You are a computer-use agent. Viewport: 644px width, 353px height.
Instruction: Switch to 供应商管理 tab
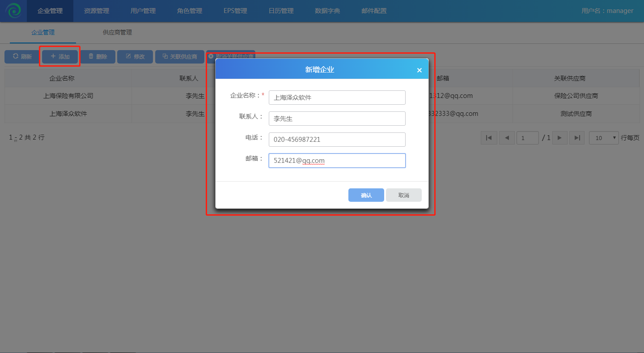[117, 32]
